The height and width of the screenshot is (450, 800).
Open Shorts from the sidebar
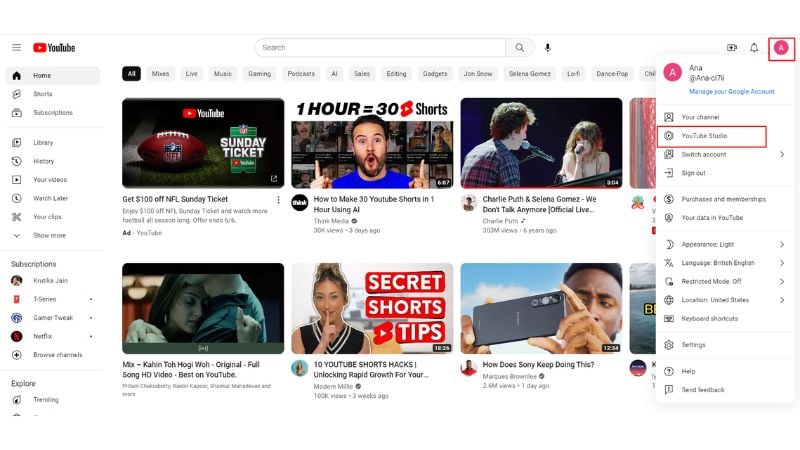pyautogui.click(x=53, y=94)
